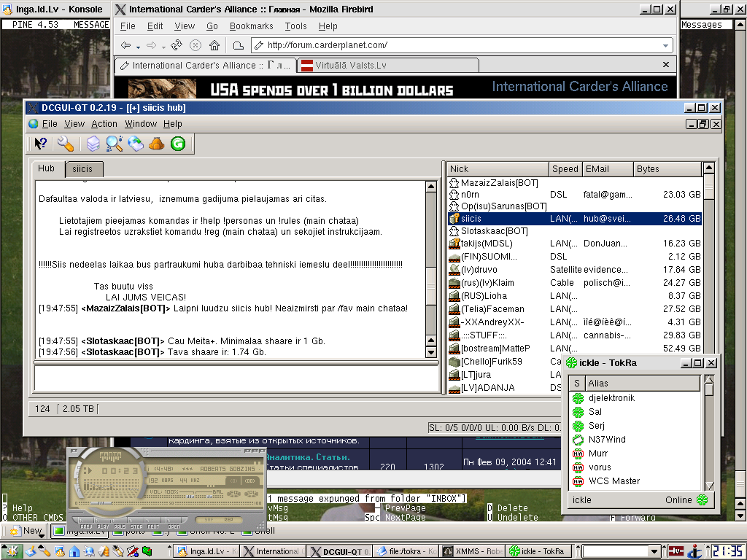Open the KDE start menu icon
The width and height of the screenshot is (747, 560).
point(11,551)
